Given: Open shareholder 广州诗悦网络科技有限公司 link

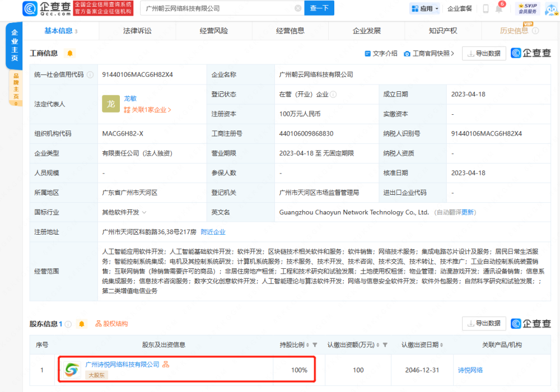Looking at the screenshot, I should [x=123, y=365].
